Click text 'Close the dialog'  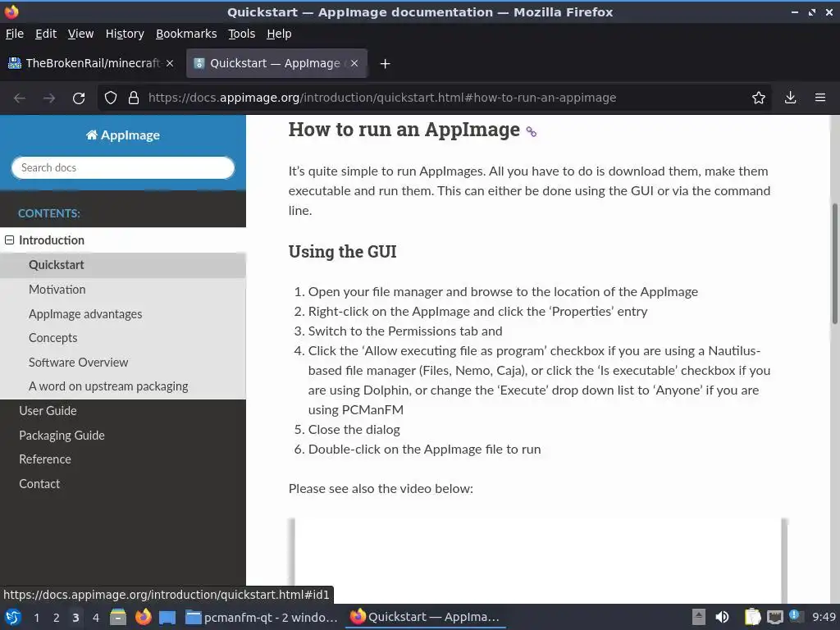point(354,430)
